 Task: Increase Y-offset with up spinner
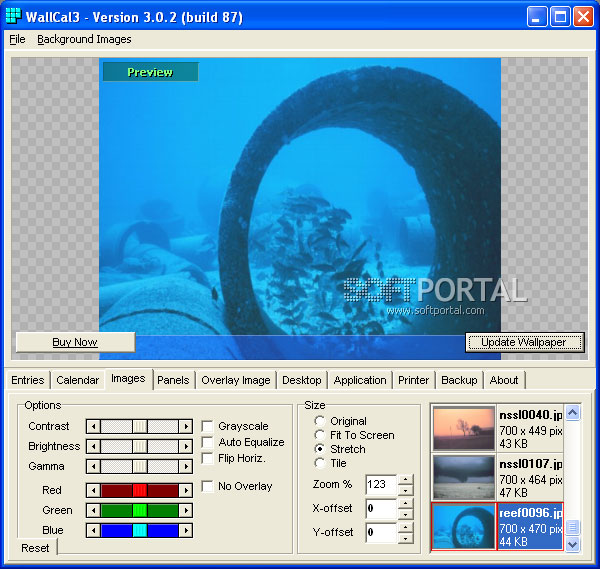point(406,527)
